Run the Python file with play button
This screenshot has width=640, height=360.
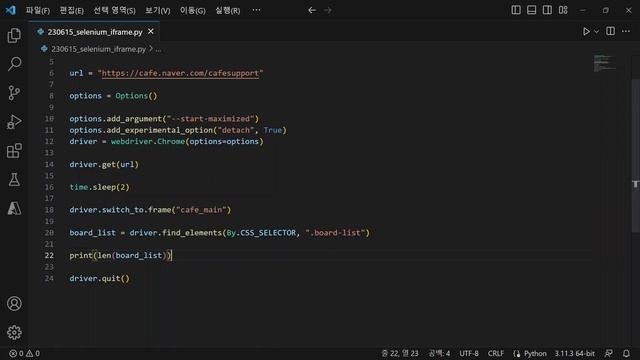coord(586,31)
